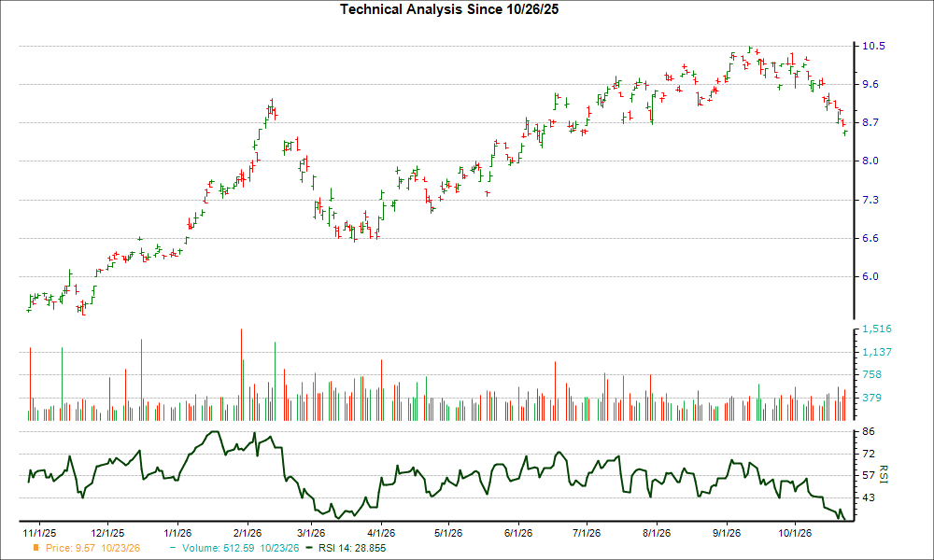Click the 758 volume axis label
This screenshot has width=934, height=560.
click(x=872, y=374)
